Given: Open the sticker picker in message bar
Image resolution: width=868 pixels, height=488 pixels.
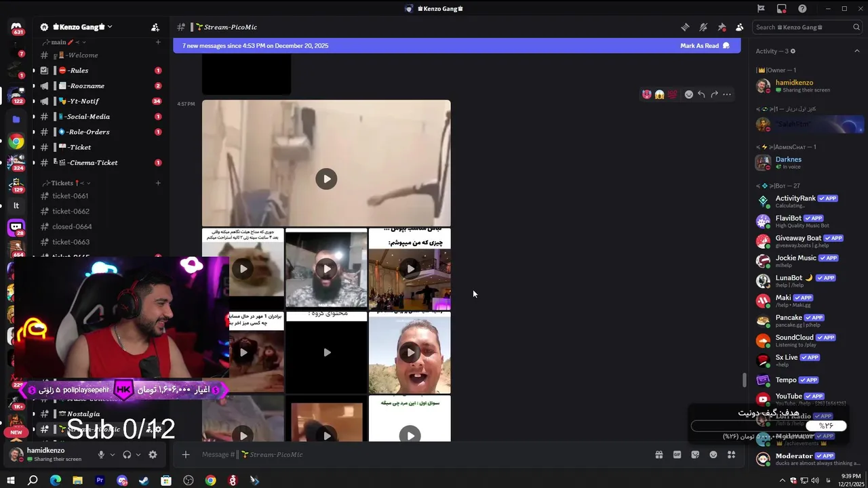Looking at the screenshot, I should pyautogui.click(x=695, y=455).
